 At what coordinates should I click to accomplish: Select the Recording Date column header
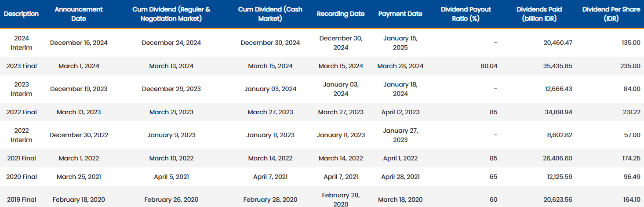pyautogui.click(x=341, y=14)
